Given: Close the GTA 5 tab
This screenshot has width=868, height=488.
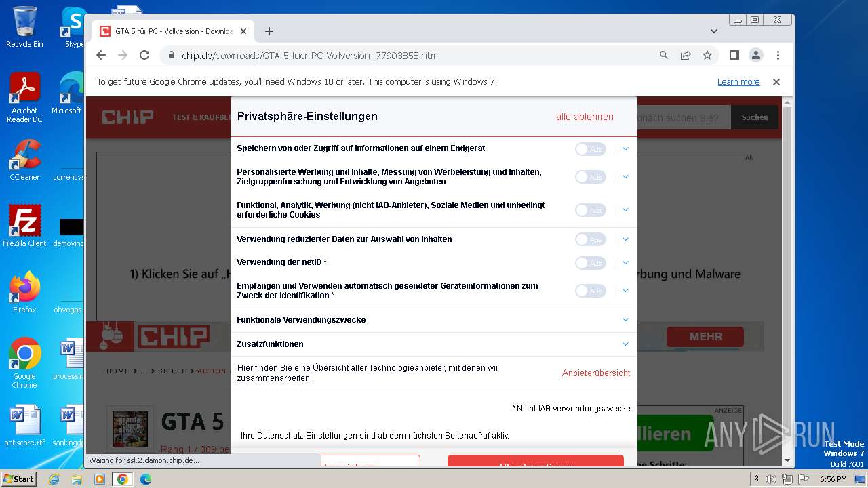Looking at the screenshot, I should (243, 31).
